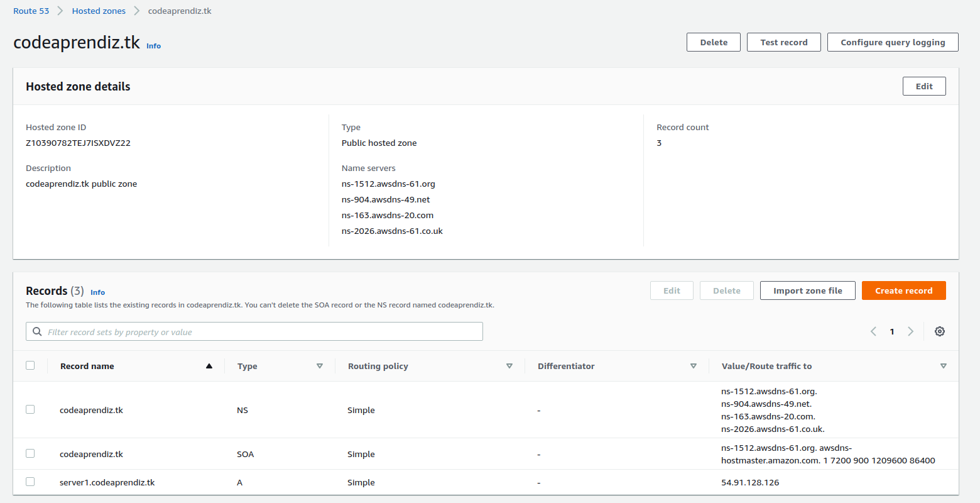The image size is (980, 503).
Task: Click name server ns-163.awsdns-20.com in details
Action: click(x=388, y=215)
